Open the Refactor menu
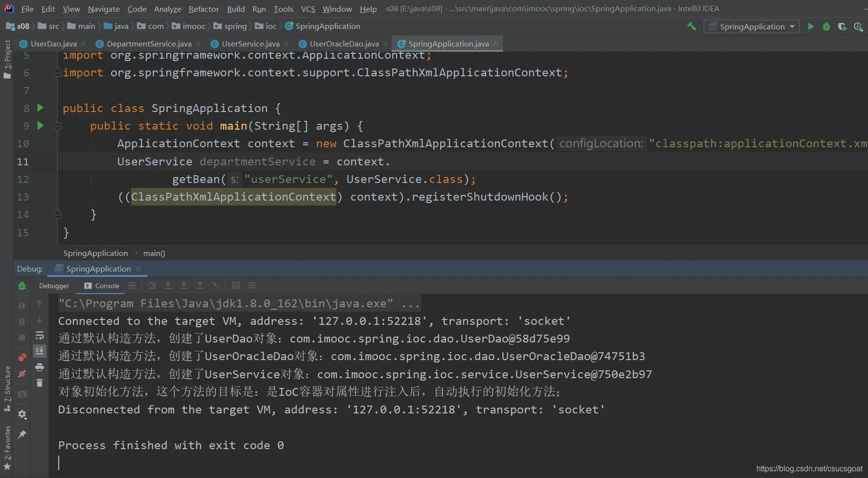This screenshot has width=868, height=478. [x=203, y=9]
